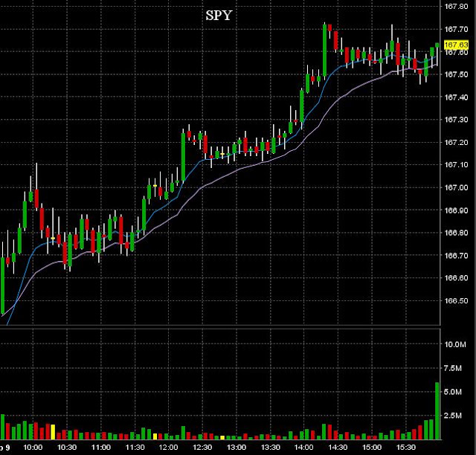Select the 11:00 time axis label
Viewport: 476px width, 455px height.
(x=101, y=448)
